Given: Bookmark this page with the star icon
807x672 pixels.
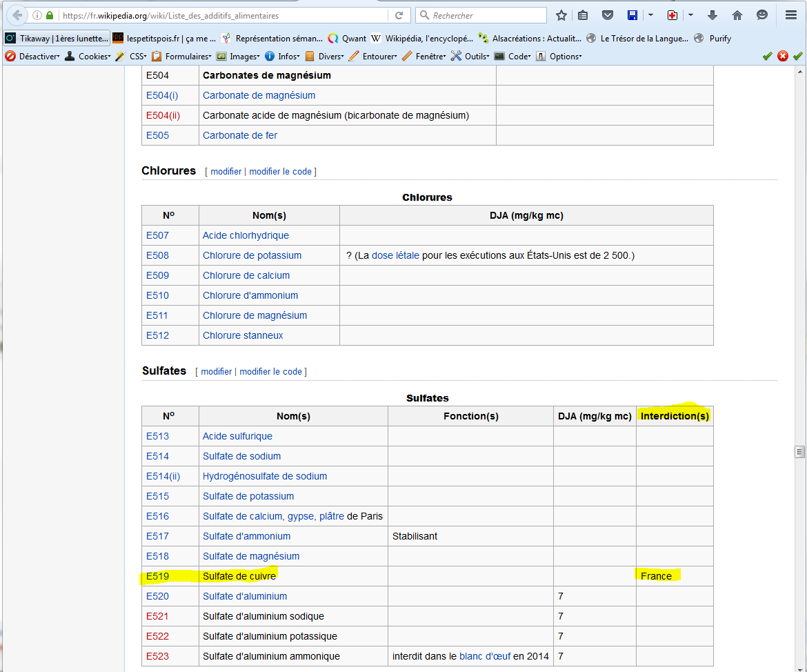Looking at the screenshot, I should [x=561, y=15].
